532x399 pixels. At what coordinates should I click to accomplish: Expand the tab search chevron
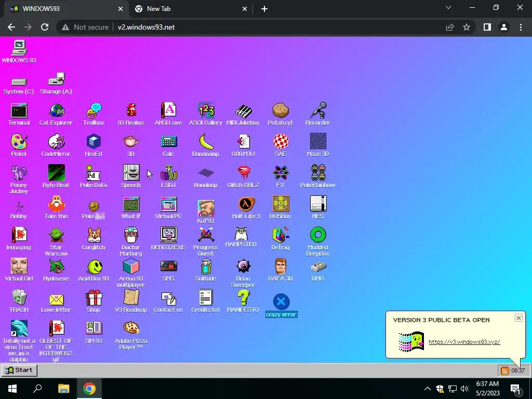coord(448,7)
